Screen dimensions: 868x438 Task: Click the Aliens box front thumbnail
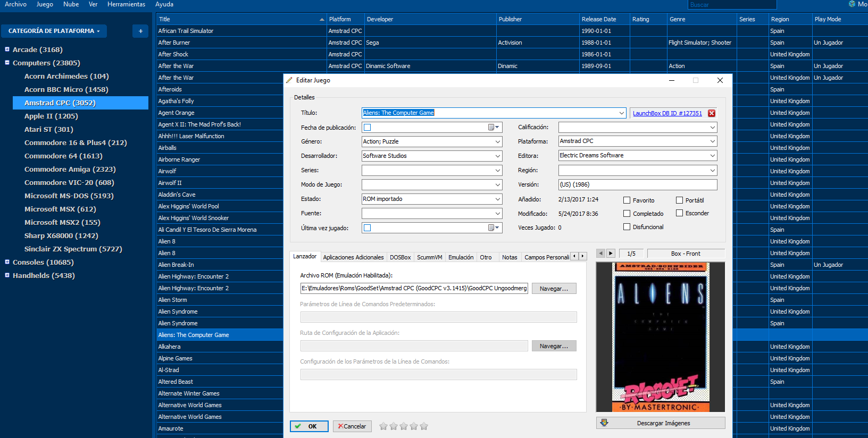[x=661, y=337]
